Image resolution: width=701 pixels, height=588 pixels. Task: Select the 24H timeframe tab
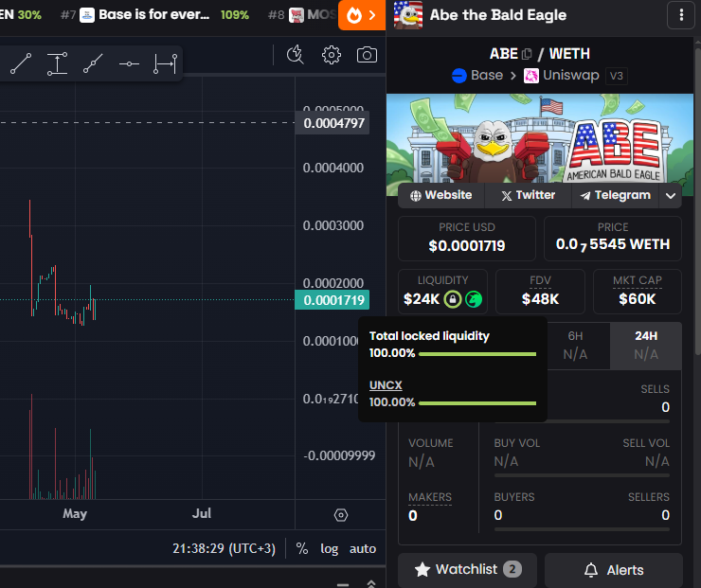(646, 346)
